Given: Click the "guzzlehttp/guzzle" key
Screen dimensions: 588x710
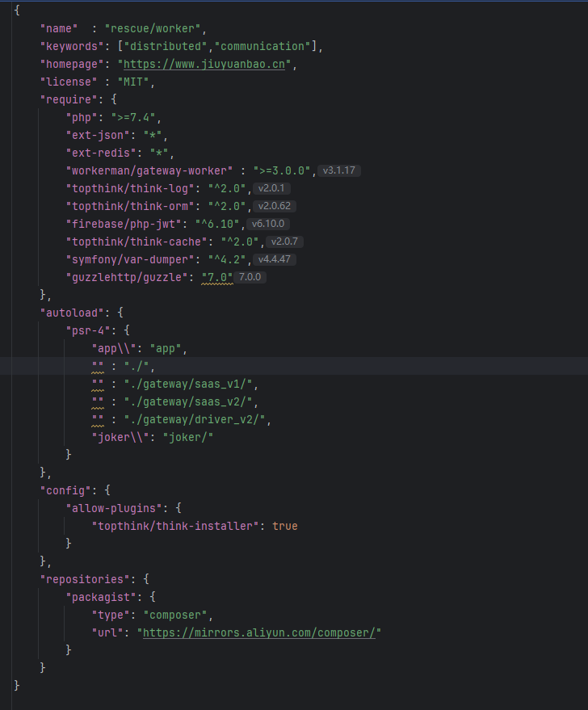Looking at the screenshot, I should pos(127,277).
